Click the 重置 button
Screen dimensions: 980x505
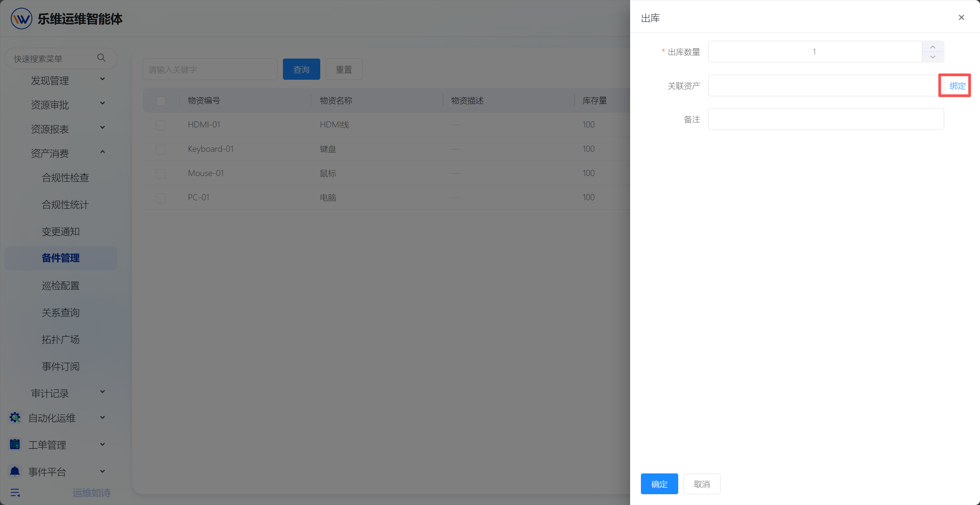pyautogui.click(x=344, y=69)
